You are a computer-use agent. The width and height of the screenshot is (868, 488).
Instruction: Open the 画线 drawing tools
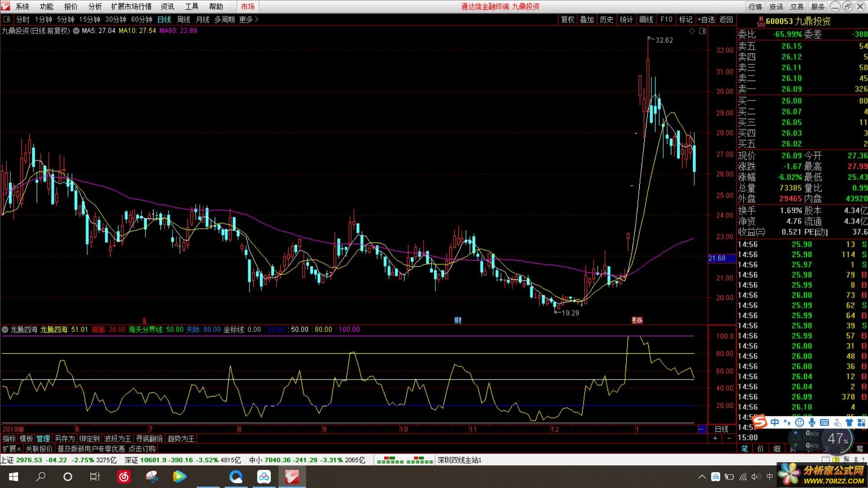pos(646,19)
